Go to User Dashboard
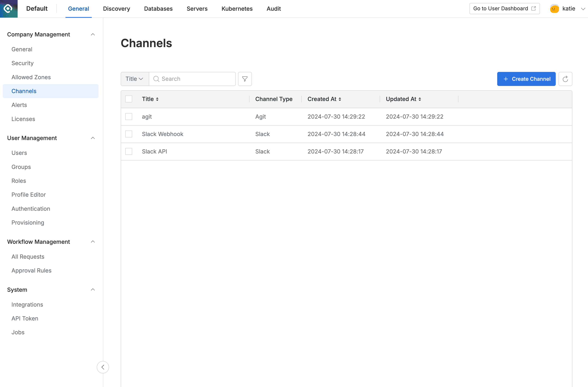 [x=504, y=8]
